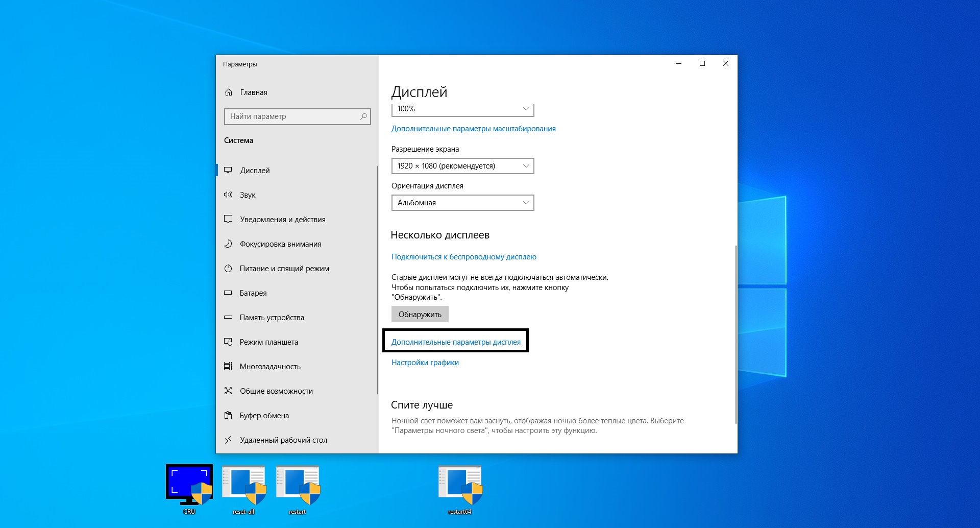Open the Настройки графики link
Viewport: 980px width, 528px height.
tap(425, 363)
